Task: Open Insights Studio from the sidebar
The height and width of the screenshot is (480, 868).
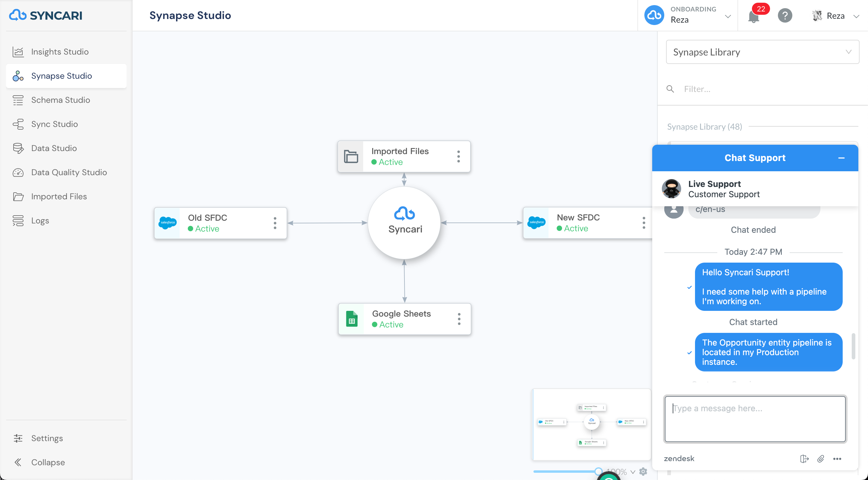Action: (x=66, y=52)
